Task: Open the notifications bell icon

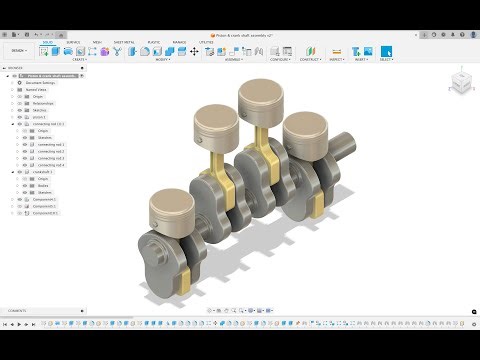Action: [x=453, y=34]
